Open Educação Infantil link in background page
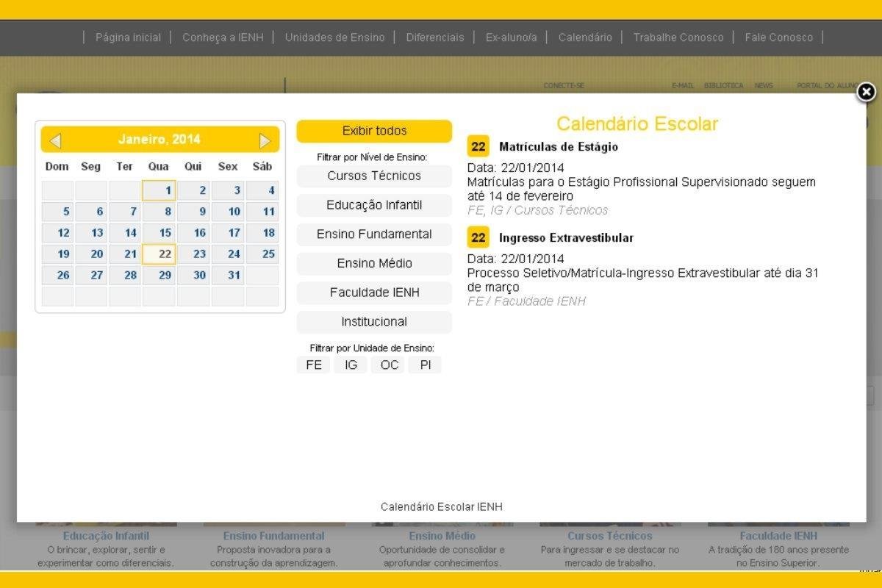 click(x=106, y=536)
